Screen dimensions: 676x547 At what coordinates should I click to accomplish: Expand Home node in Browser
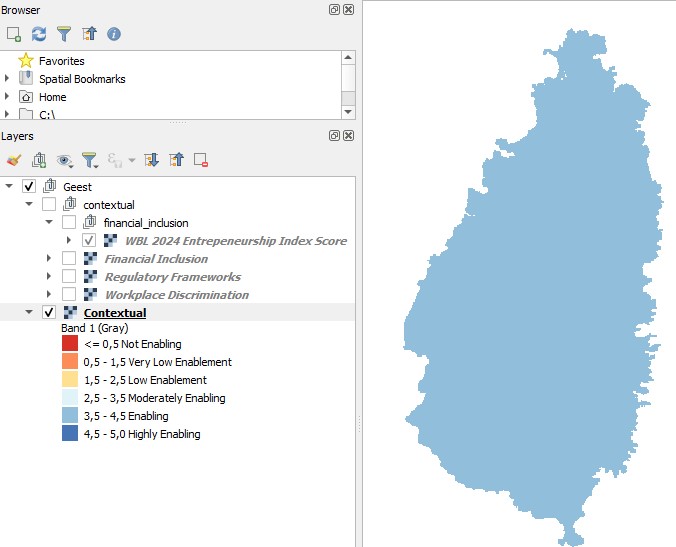[7, 97]
